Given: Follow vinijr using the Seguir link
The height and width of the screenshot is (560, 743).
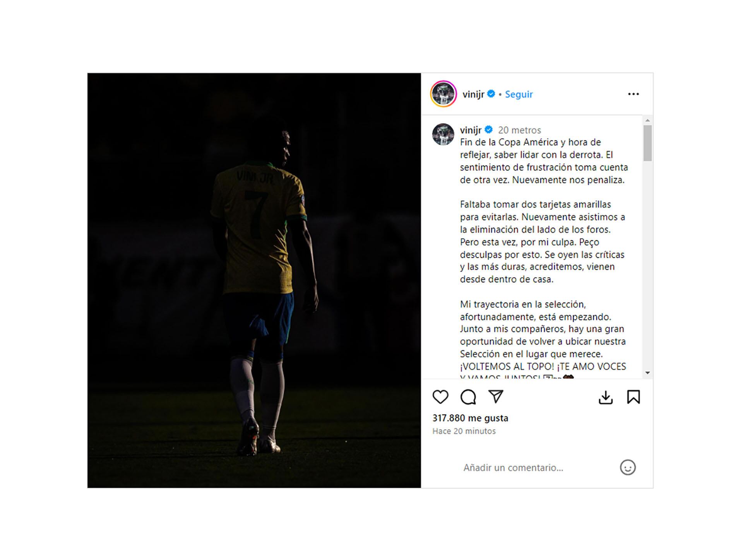Looking at the screenshot, I should (519, 94).
